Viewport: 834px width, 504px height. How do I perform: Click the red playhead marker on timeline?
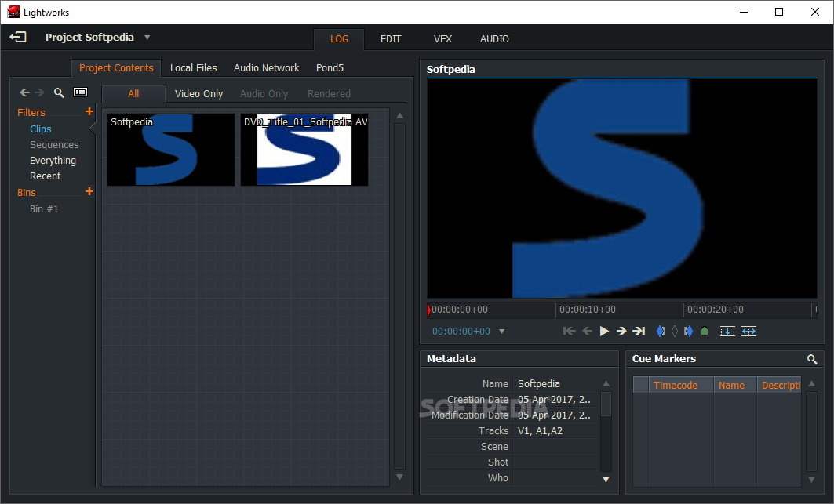click(428, 310)
